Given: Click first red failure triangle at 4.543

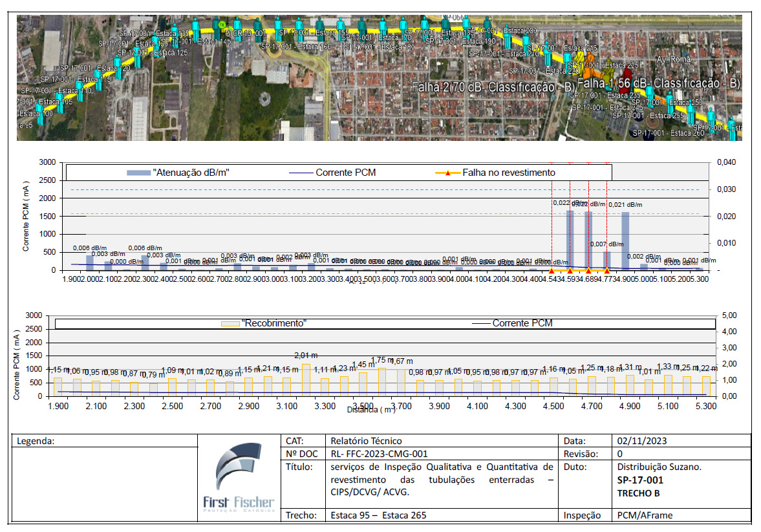Looking at the screenshot, I should [x=552, y=270].
